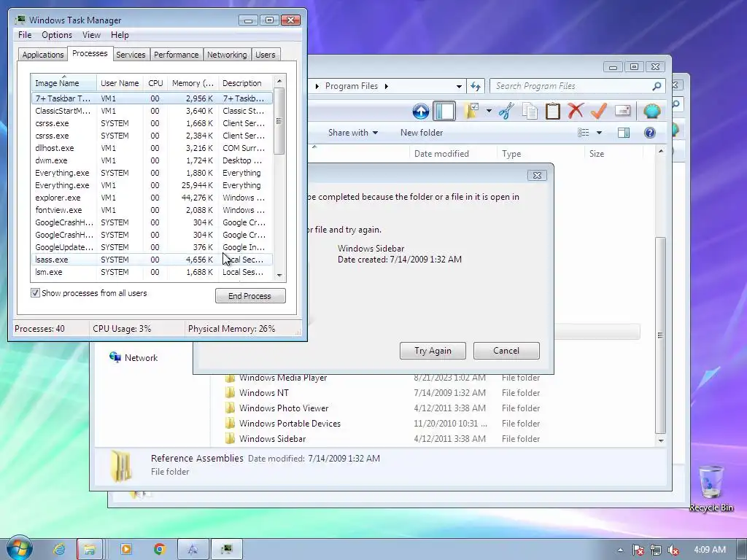Click the Copy pages icon

click(530, 111)
